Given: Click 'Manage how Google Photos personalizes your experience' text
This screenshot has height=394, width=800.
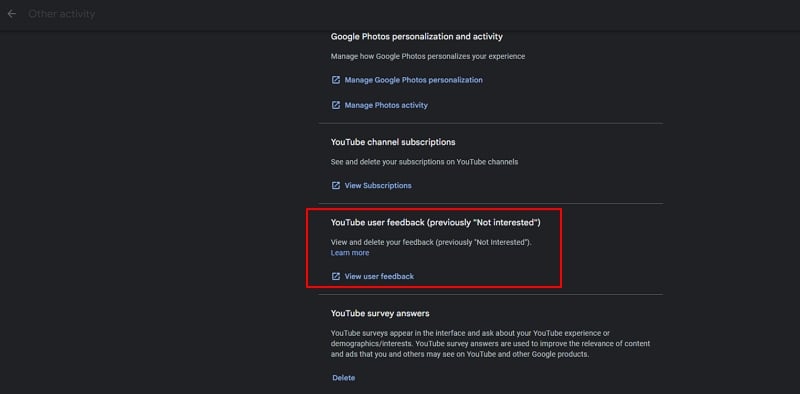Looking at the screenshot, I should point(428,57).
